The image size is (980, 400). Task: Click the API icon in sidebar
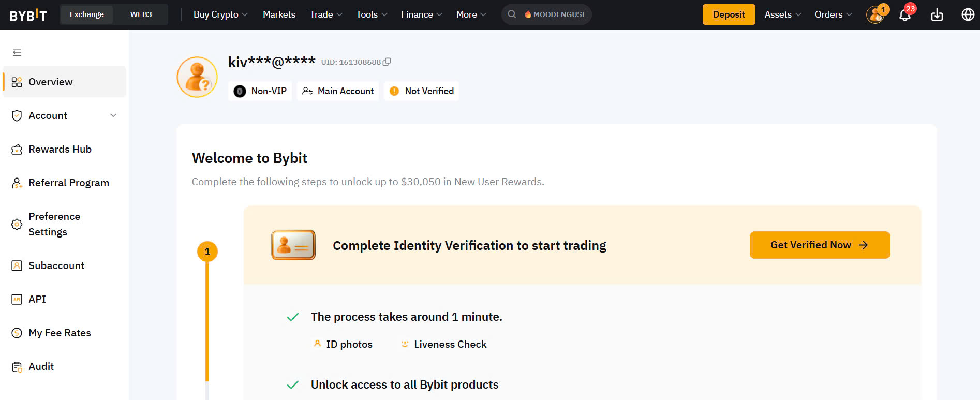[x=17, y=300]
